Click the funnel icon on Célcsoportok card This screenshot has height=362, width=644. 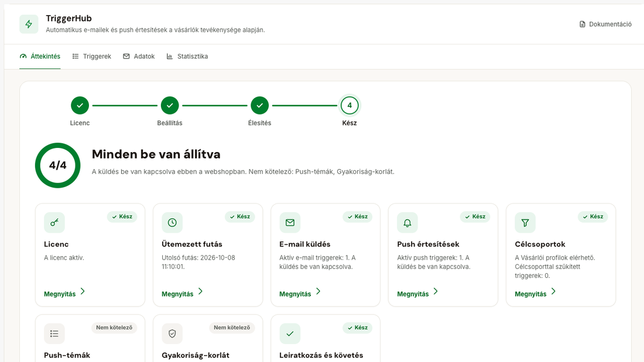tap(525, 222)
